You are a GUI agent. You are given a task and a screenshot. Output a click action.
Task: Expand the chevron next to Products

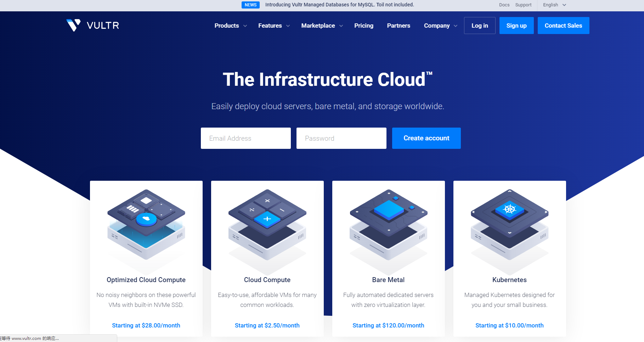[245, 26]
